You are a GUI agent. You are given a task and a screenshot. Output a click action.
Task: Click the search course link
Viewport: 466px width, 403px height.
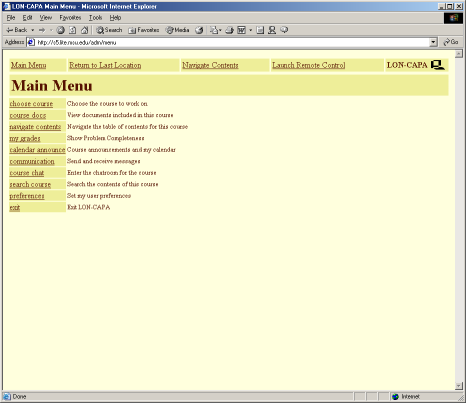[x=30, y=184]
